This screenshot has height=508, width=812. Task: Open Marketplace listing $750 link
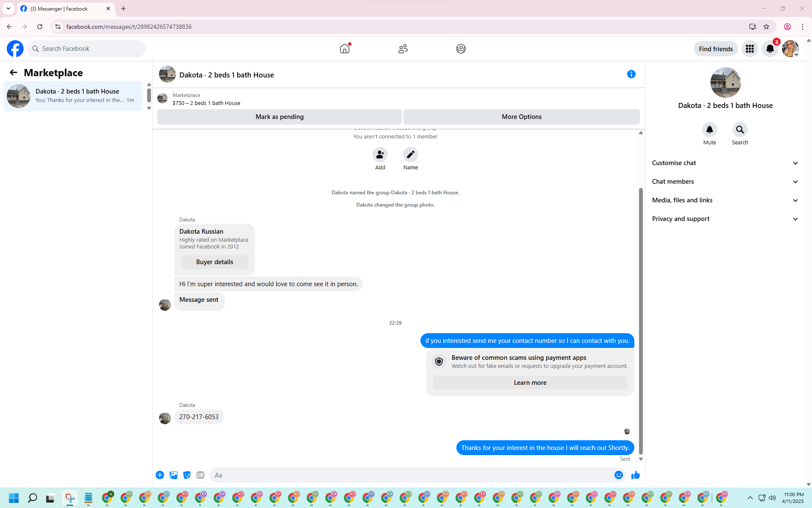pyautogui.click(x=206, y=103)
